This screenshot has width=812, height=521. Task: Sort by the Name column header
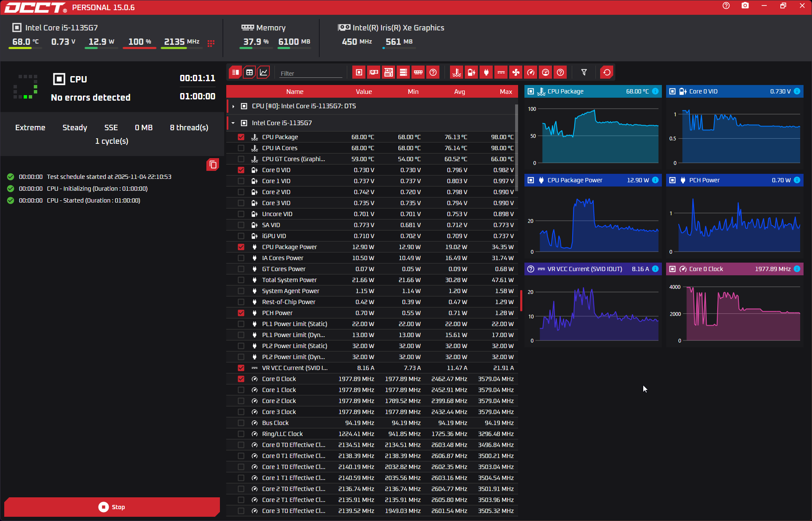pos(294,92)
